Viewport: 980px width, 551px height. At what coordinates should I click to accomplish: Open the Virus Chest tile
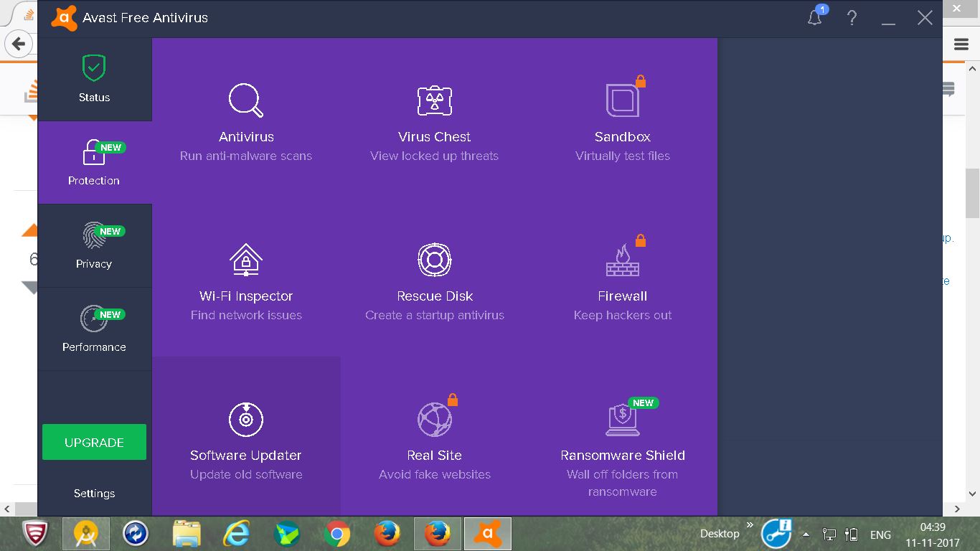pyautogui.click(x=435, y=118)
